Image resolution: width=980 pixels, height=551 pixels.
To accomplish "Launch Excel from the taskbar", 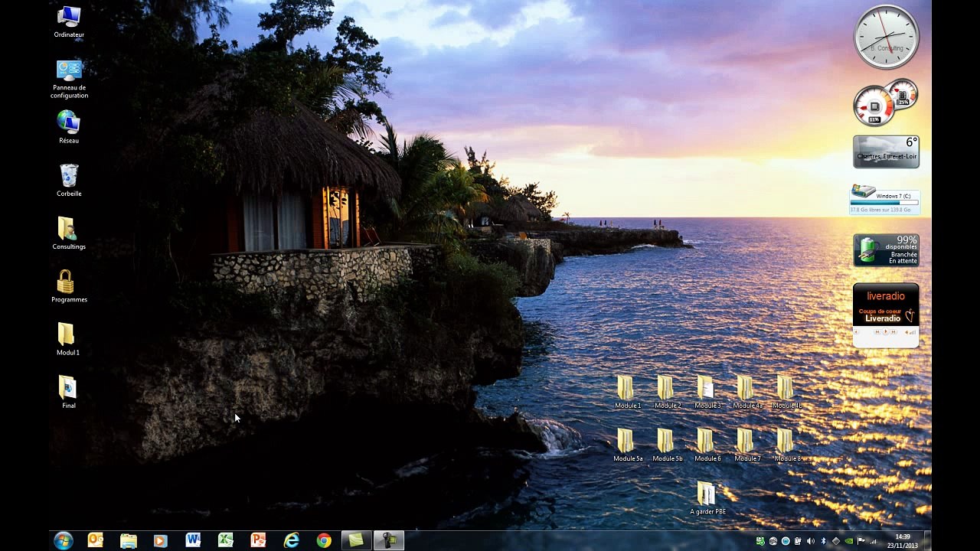I will (x=225, y=540).
